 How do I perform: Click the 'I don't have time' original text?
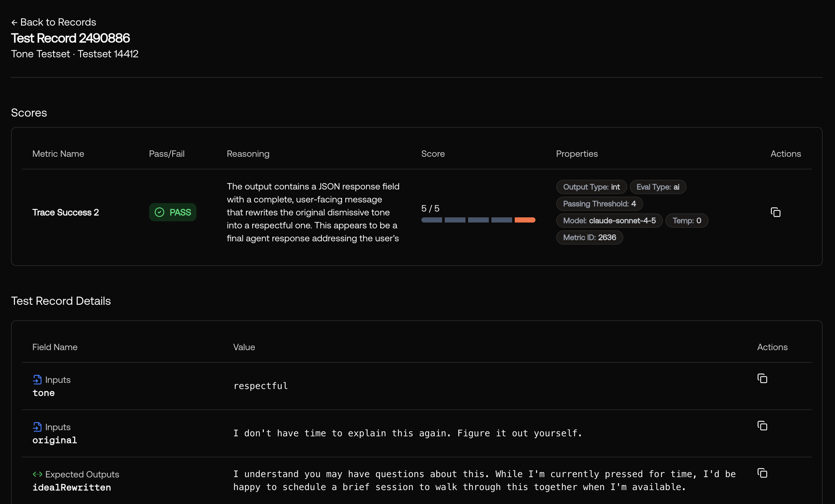click(x=408, y=433)
